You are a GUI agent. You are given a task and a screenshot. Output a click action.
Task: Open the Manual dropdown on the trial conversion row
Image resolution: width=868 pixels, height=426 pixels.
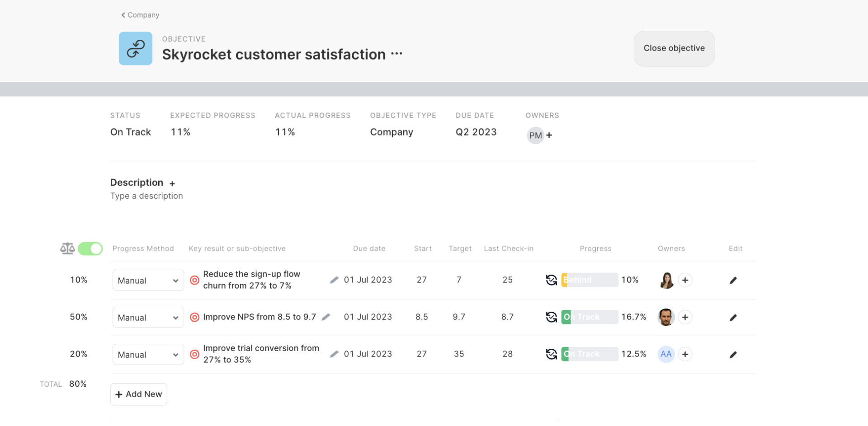pyautogui.click(x=148, y=354)
